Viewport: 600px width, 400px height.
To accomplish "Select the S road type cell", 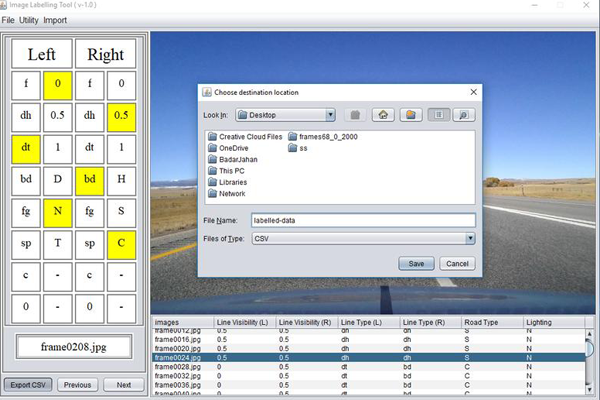I will click(x=121, y=212).
